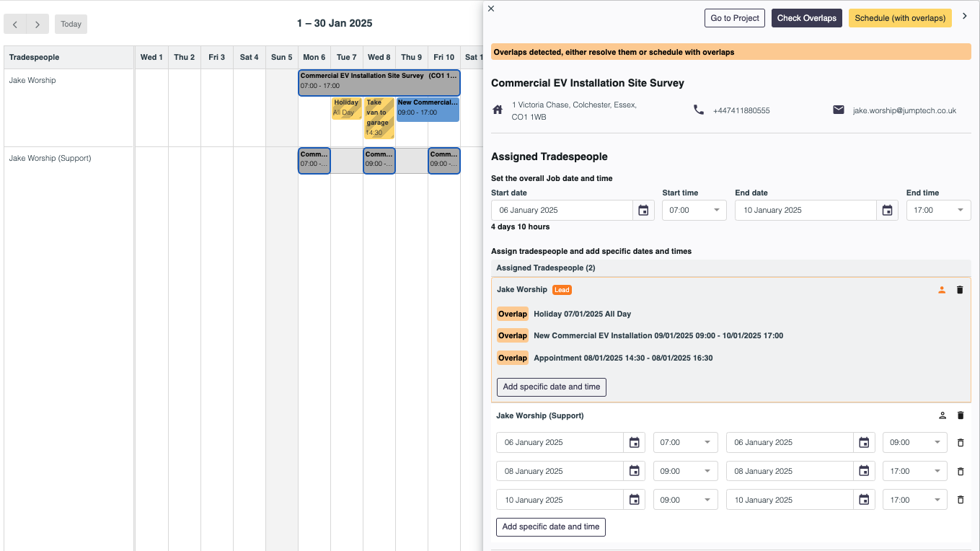Open the Start date calendar picker
This screenshot has height=551, width=980.
click(x=643, y=210)
